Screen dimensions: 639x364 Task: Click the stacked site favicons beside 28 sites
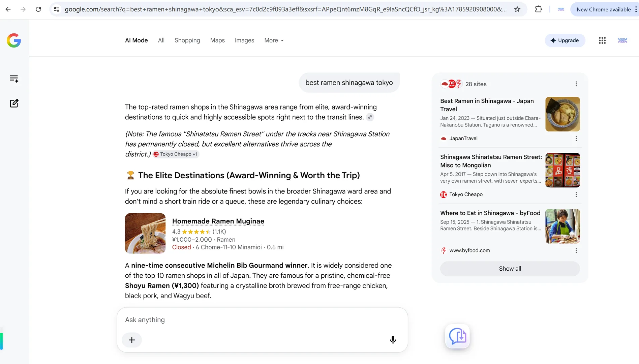coord(451,84)
